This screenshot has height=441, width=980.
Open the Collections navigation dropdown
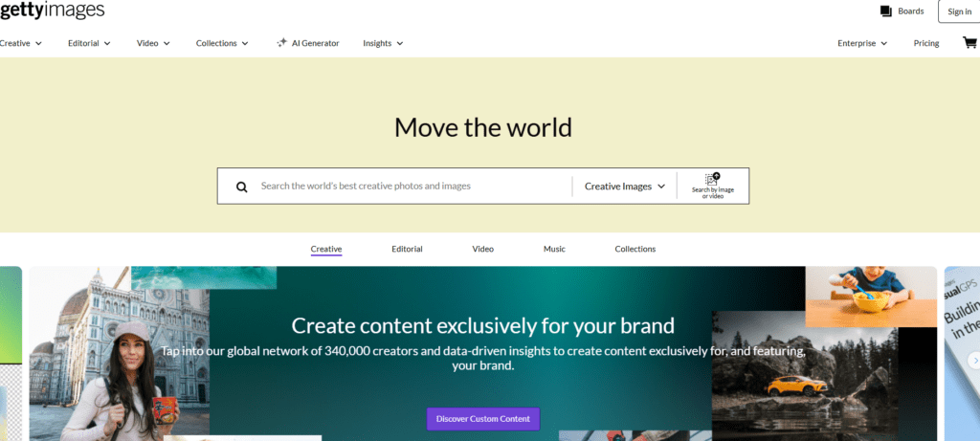pyautogui.click(x=222, y=43)
